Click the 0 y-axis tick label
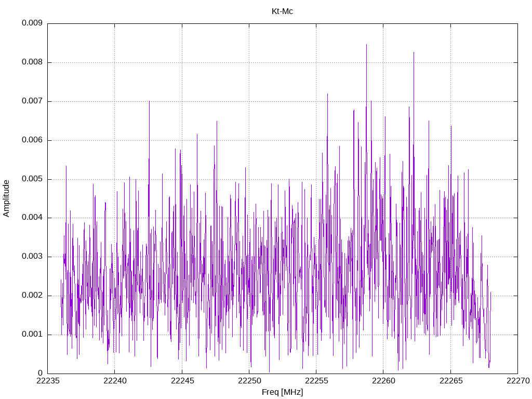Image resolution: width=532 pixels, height=399 pixels. 41,373
